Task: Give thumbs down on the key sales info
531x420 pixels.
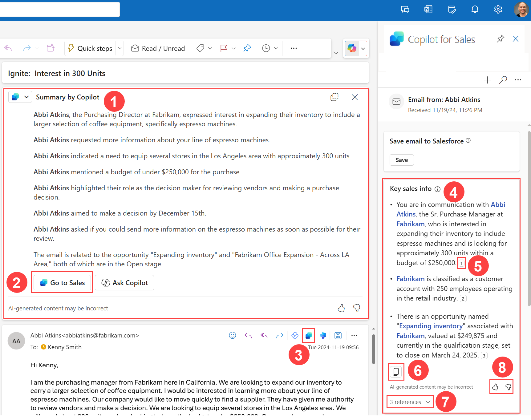Action: click(508, 387)
